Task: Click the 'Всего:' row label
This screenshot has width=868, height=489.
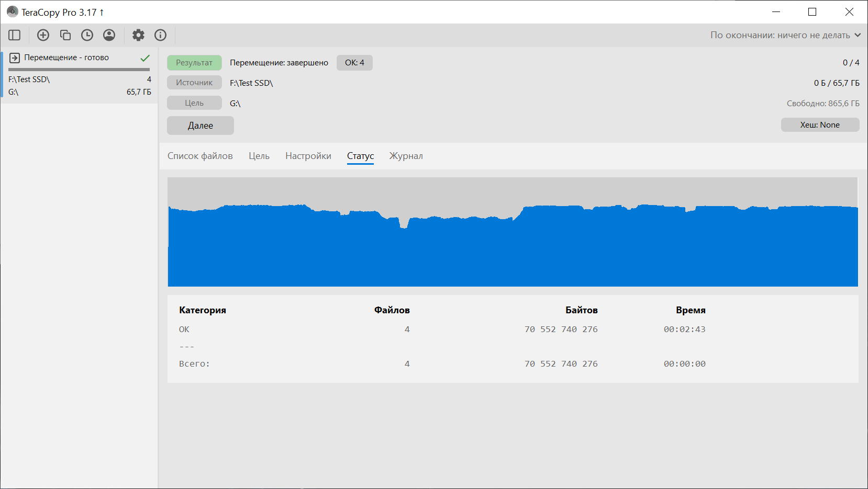Action: coord(194,364)
